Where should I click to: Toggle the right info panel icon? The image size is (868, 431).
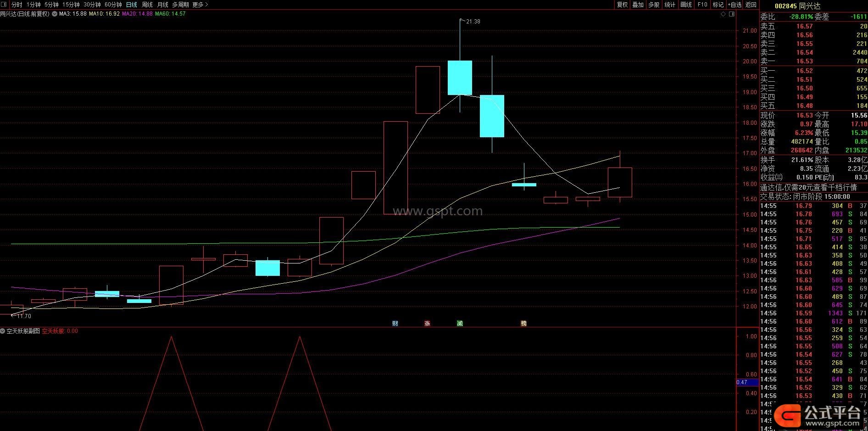point(732,14)
